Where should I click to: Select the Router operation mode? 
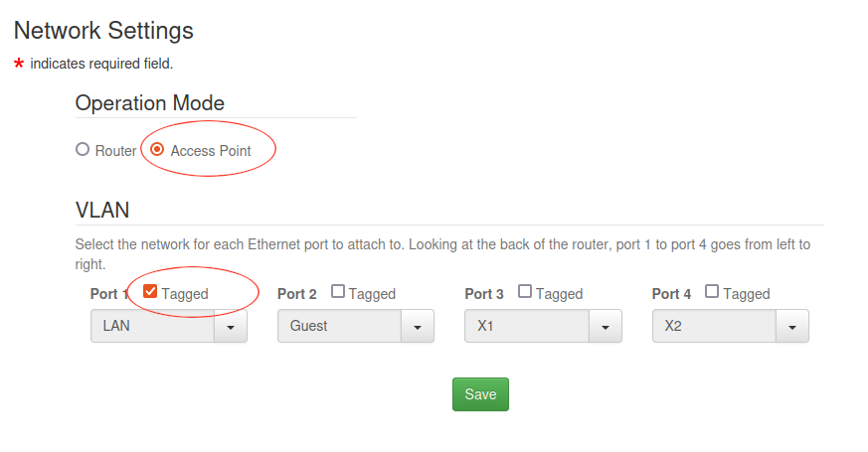83,151
